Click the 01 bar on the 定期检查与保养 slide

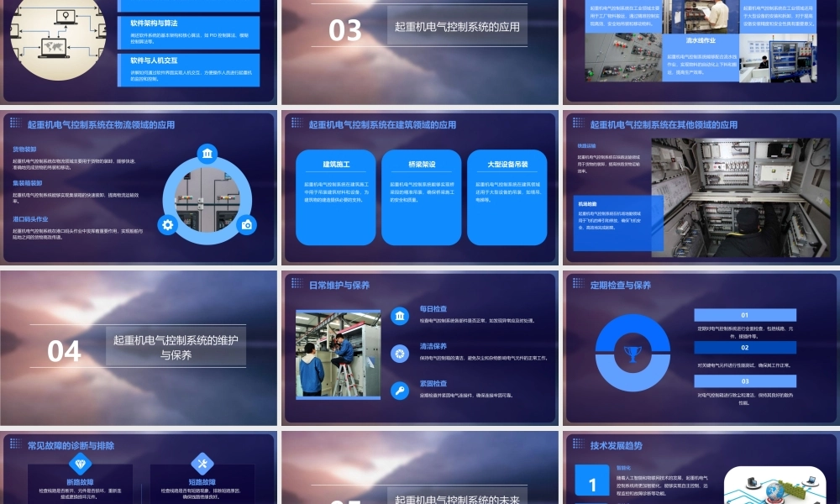tap(745, 315)
